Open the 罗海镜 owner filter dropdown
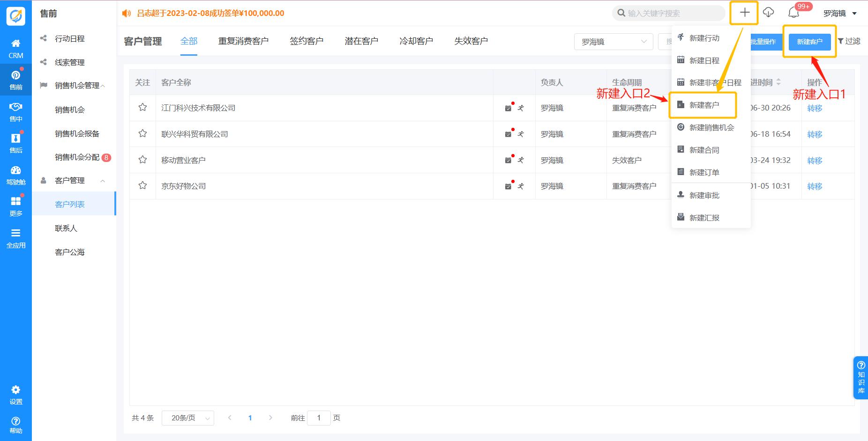 pyautogui.click(x=614, y=42)
